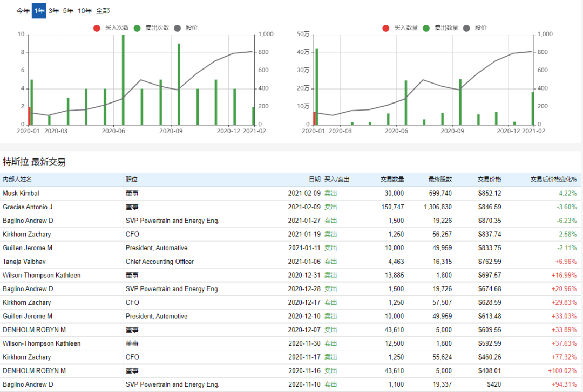Screen dimensions: 583x392
Task: Click Baglino Andrew D in 2021-01-27 row
Action: tap(28, 221)
